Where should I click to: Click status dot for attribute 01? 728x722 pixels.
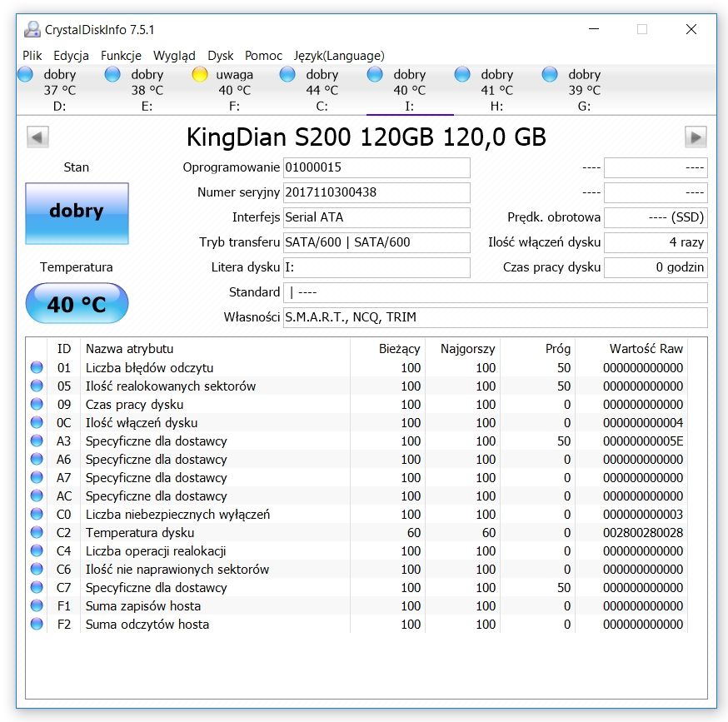37,367
